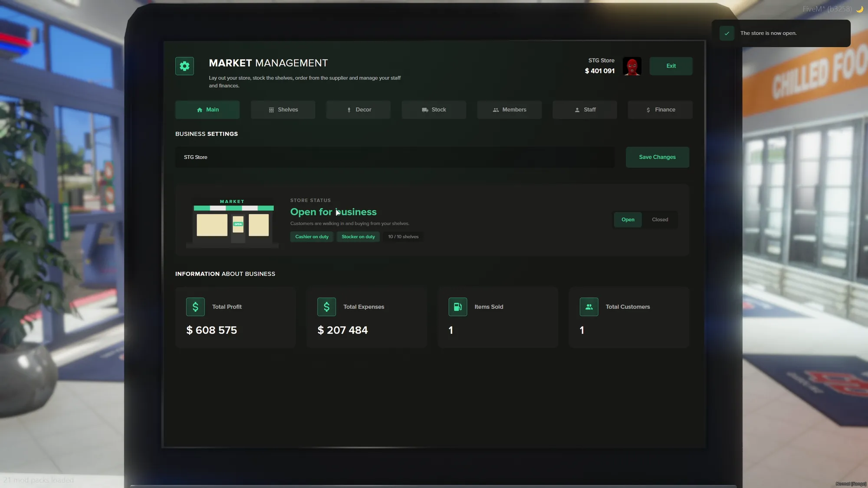868x488 pixels.
Task: Set store status to Open
Action: tap(628, 219)
